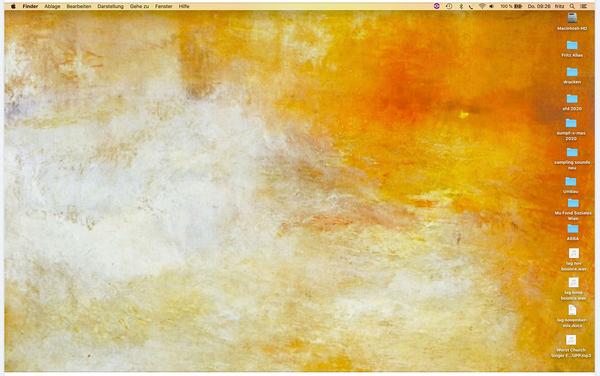The image size is (600, 376).
Task: Click the phone handset menu bar icon
Action: [x=471, y=6]
